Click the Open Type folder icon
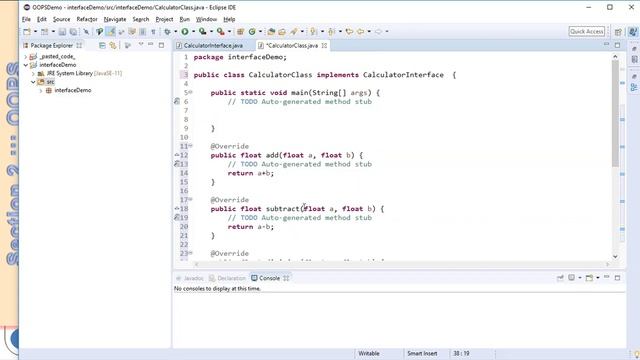 coord(271,31)
